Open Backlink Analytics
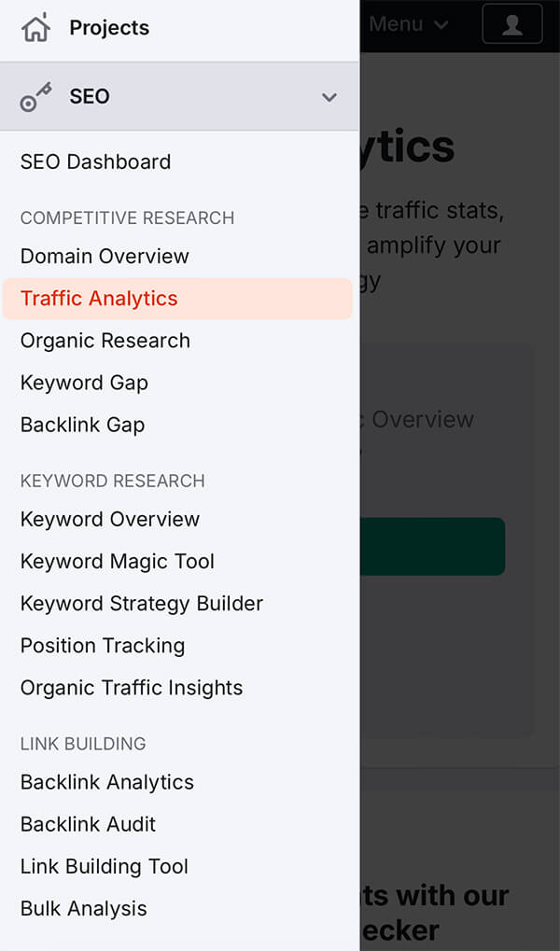The image size is (560, 951). [107, 782]
